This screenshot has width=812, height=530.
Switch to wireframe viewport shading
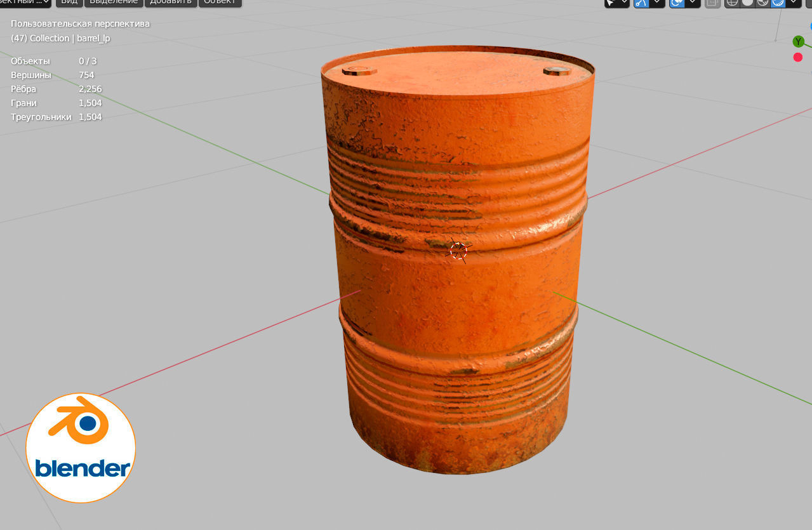[732, 3]
